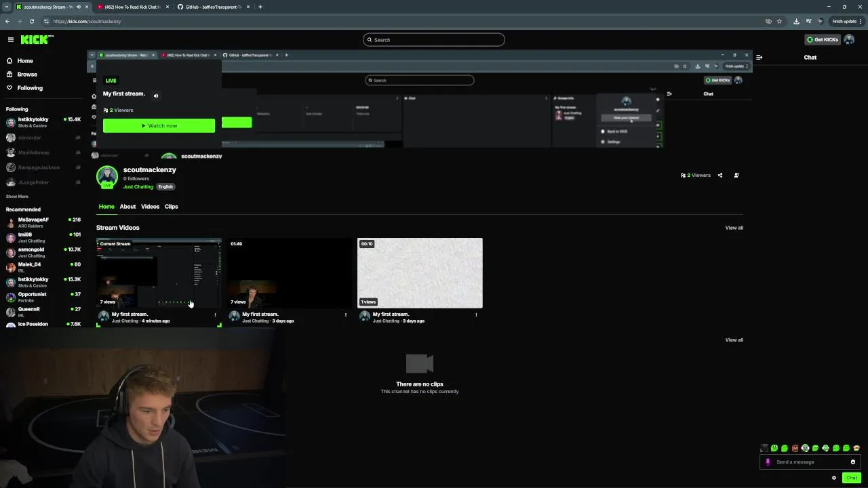The image size is (868, 488).
Task: Click the Get KICKs button
Action: coord(822,40)
